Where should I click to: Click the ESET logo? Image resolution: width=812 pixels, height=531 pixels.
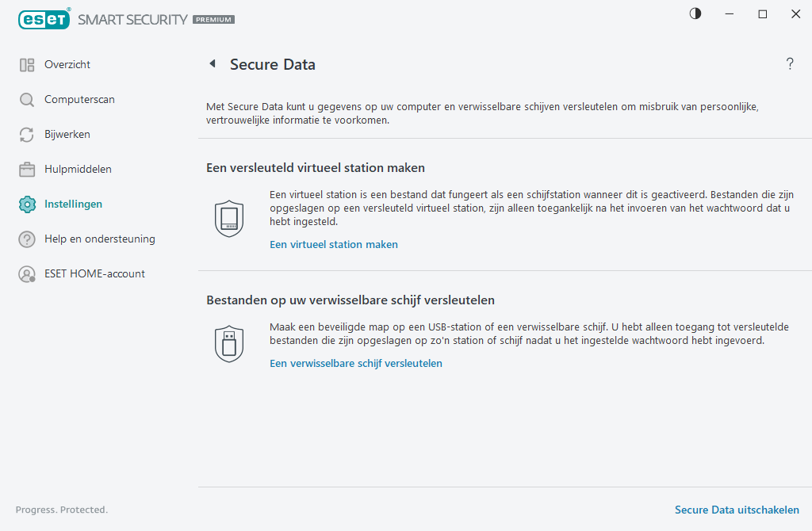[x=44, y=19]
